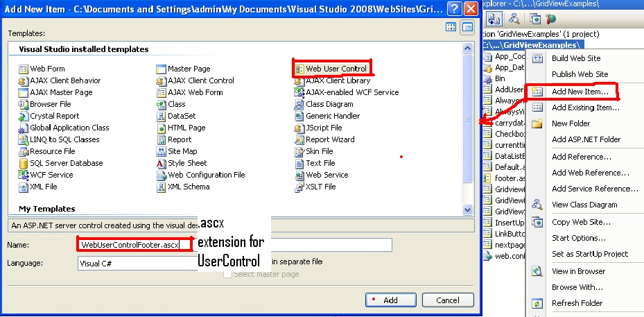Select the XSLT File template icon
644x317 pixels.
point(299,187)
